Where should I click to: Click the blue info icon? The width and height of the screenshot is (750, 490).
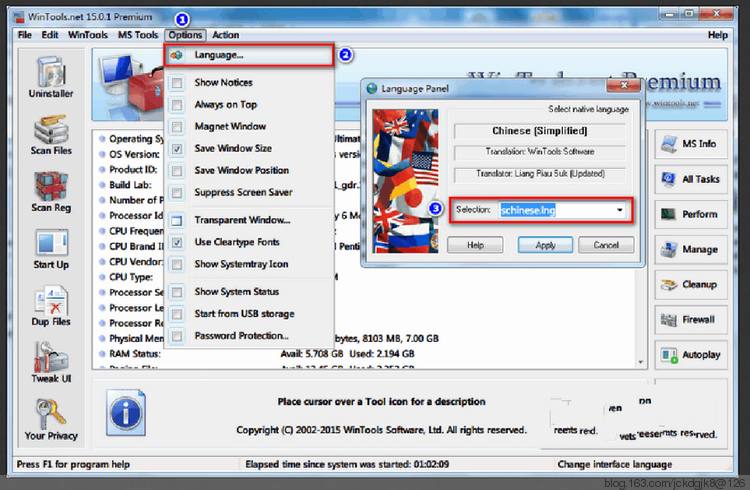[126, 412]
